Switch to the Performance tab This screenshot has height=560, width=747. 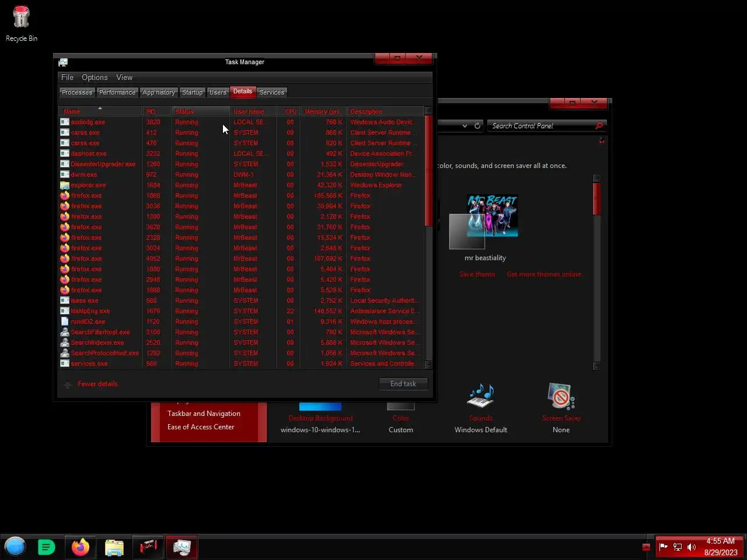click(x=117, y=92)
